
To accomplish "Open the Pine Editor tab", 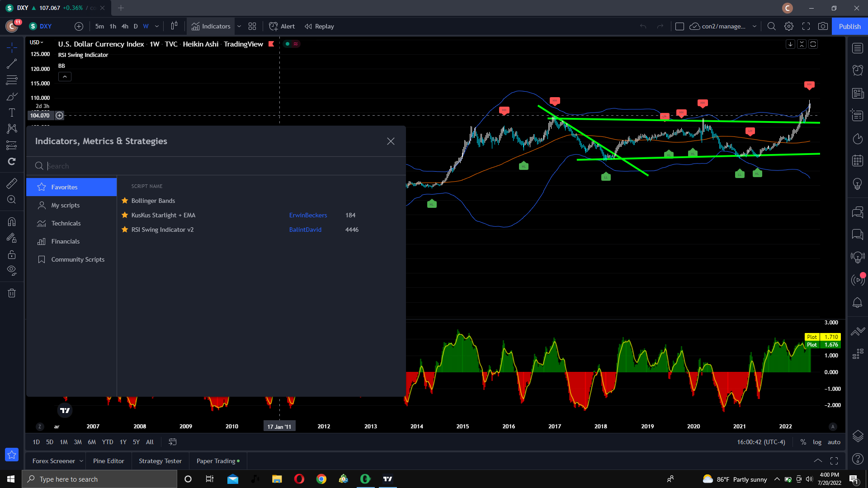I will (x=108, y=461).
